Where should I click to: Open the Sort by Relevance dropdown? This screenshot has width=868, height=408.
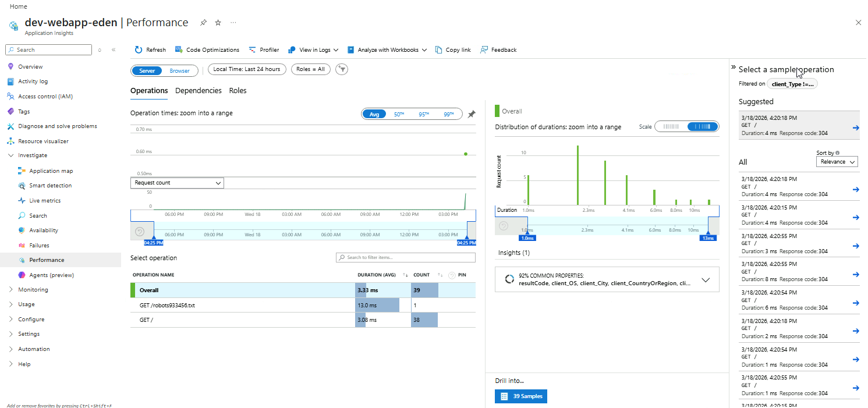(x=837, y=162)
